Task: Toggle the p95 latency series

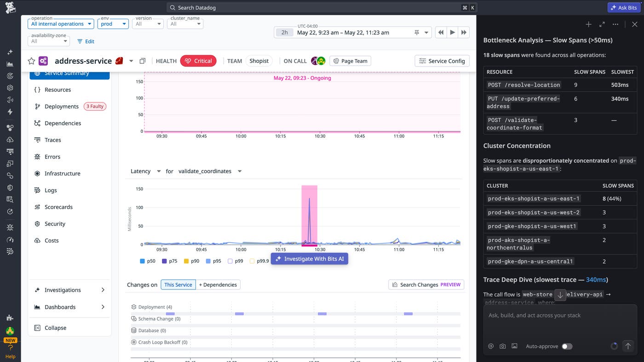Action: tap(213, 261)
